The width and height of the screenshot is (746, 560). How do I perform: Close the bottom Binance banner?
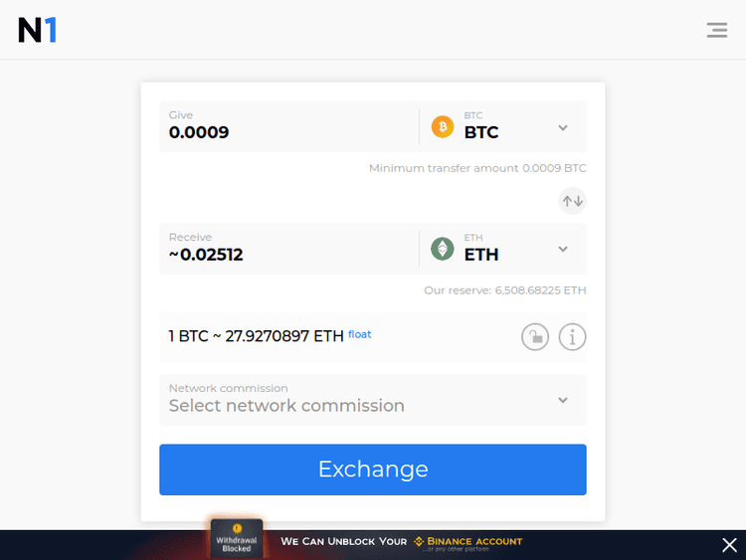[x=729, y=545]
